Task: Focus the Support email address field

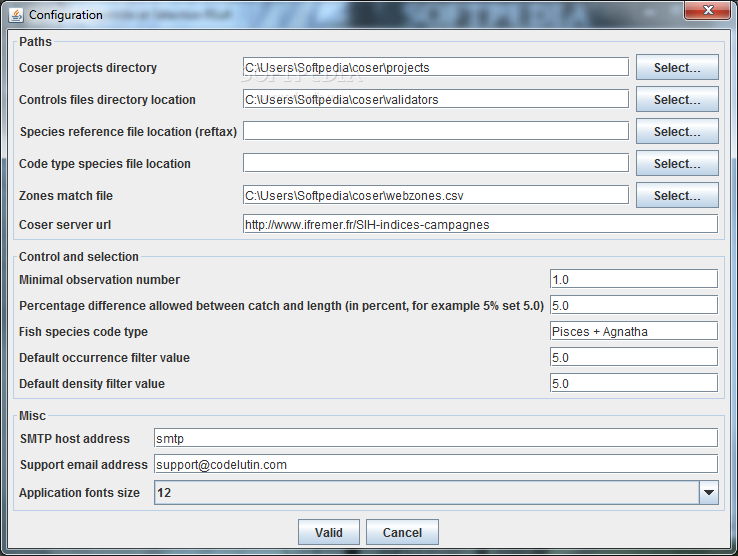Action: [x=436, y=464]
